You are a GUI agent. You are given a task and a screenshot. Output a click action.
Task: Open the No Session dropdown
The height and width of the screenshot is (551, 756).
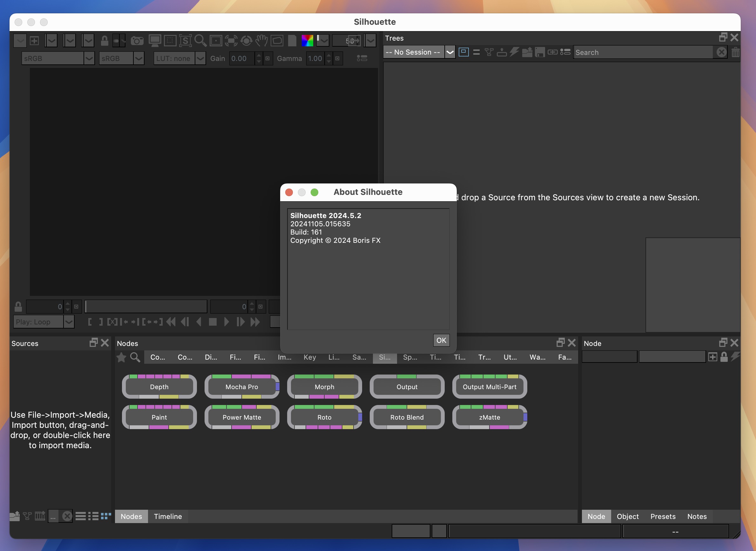(449, 52)
